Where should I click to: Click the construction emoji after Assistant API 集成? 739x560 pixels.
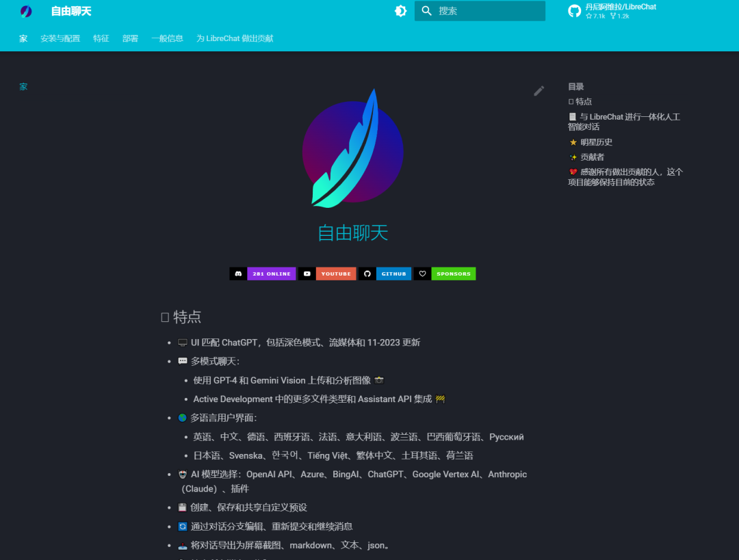point(440,399)
